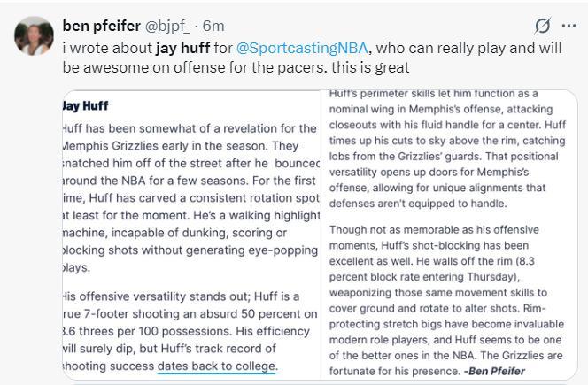
Task: Click the "Jay Huff" heading in the screenshot
Action: tap(86, 106)
